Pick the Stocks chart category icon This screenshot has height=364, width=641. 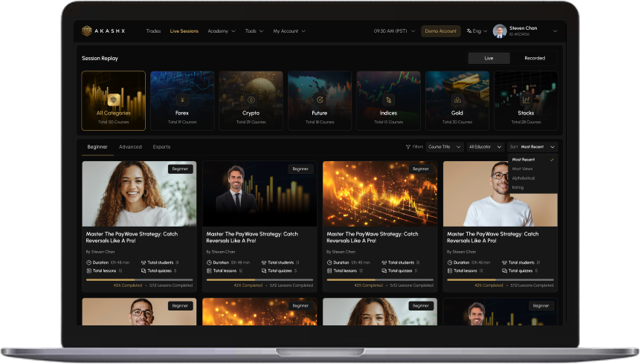pos(526,100)
